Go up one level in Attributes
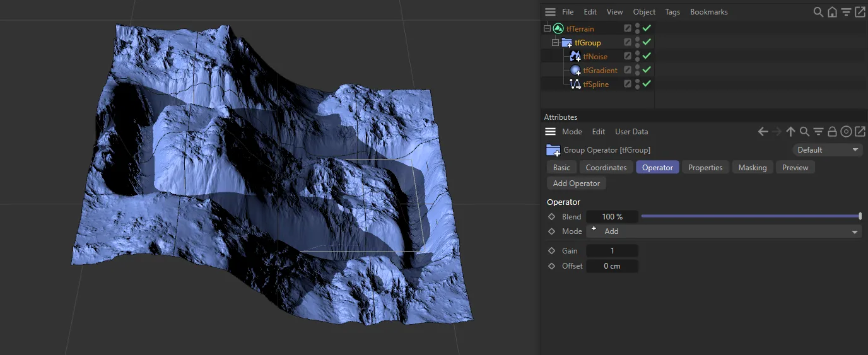 click(x=790, y=132)
